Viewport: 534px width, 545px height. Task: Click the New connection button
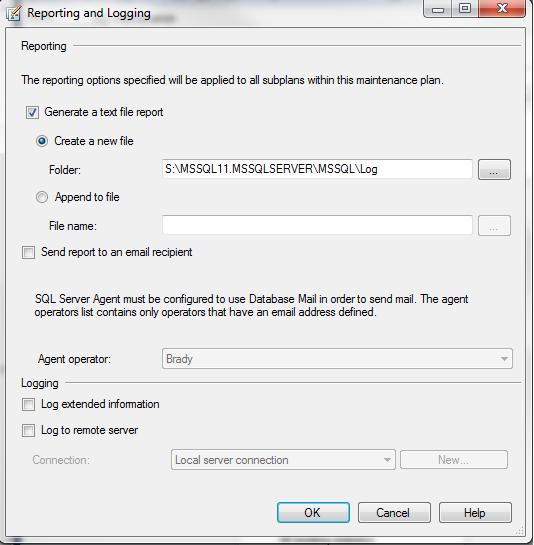[453, 460]
